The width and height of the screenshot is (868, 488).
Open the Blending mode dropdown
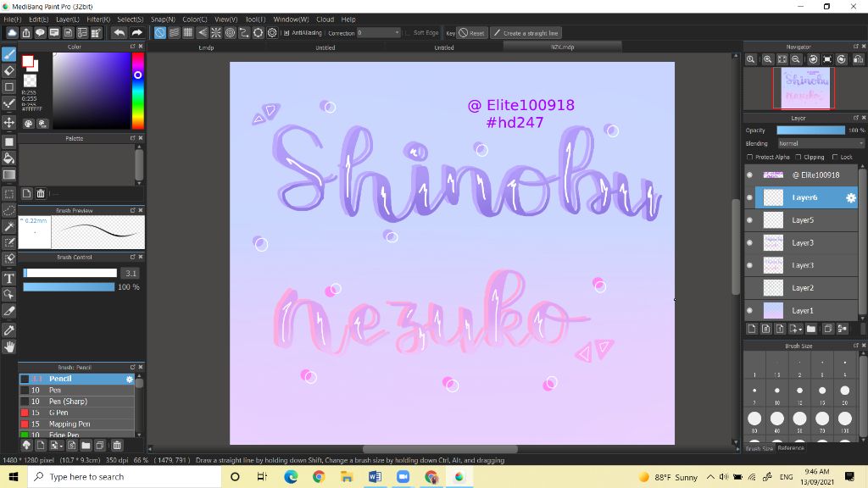pyautogui.click(x=821, y=143)
